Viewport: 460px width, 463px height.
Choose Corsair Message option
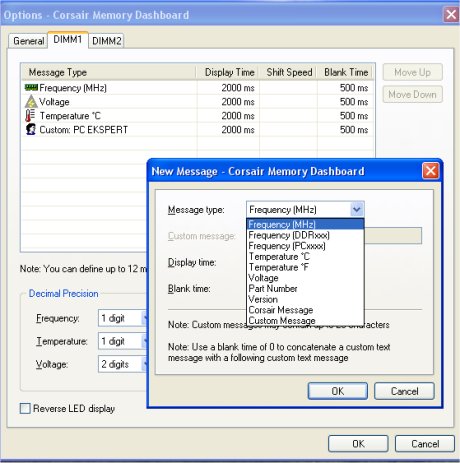tap(305, 310)
